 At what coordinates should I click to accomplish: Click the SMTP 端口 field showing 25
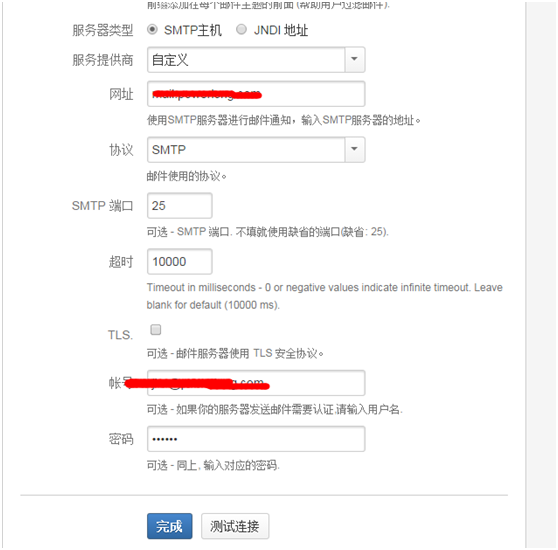(180, 205)
